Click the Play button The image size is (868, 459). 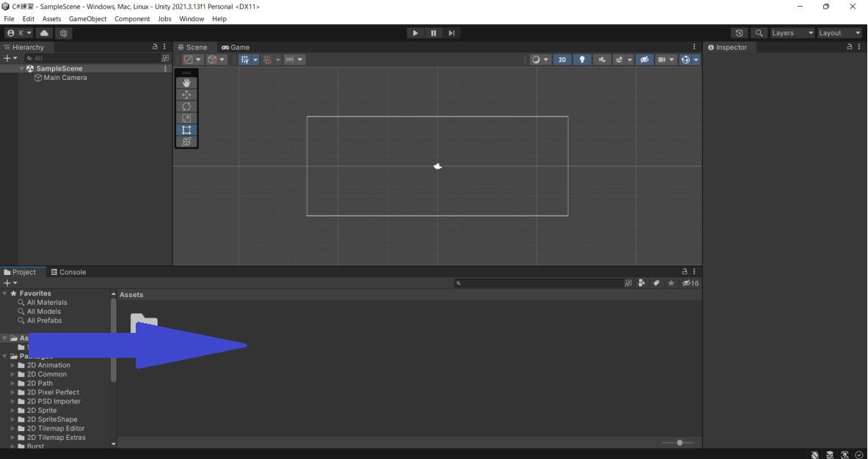pos(415,33)
